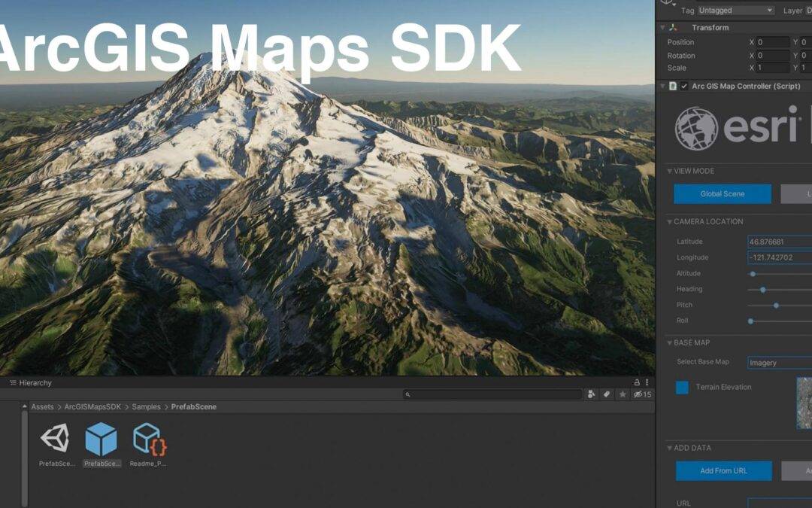Open the Readme_P... script asset icon

(x=149, y=439)
